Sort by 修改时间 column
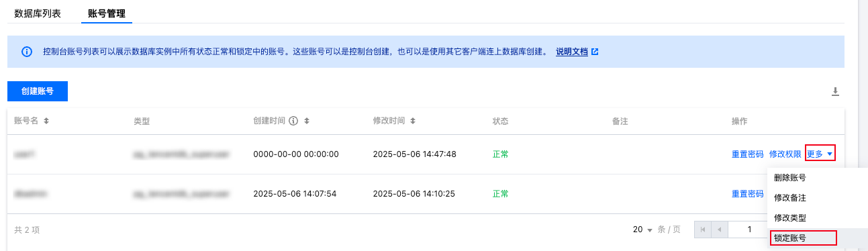Screen dimensions: 868x251 pyautogui.click(x=413, y=121)
